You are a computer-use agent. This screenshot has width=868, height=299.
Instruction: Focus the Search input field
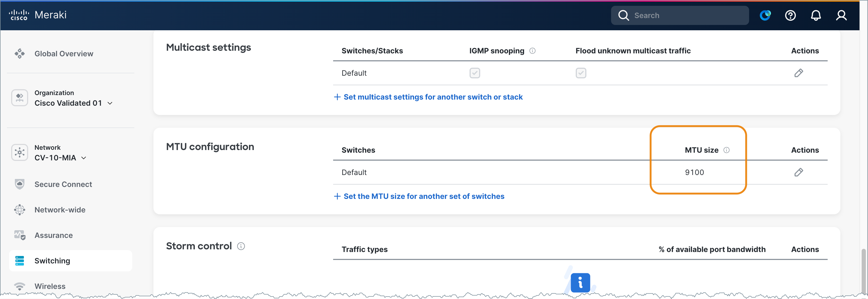[680, 15]
